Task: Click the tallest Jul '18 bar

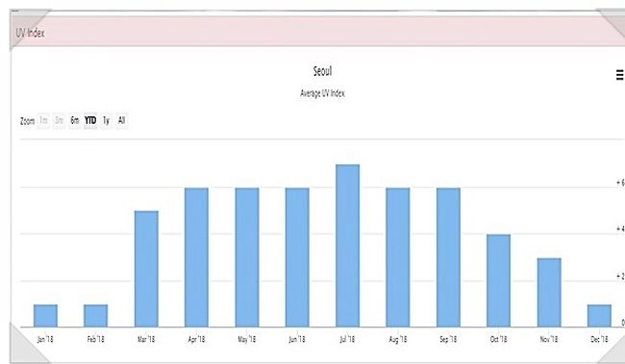Action: (347, 246)
